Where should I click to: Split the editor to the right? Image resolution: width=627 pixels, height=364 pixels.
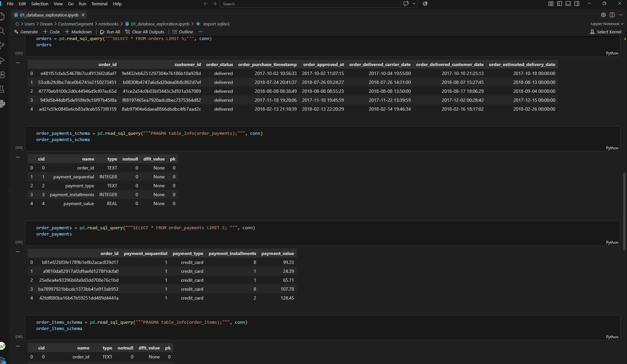[x=612, y=15]
